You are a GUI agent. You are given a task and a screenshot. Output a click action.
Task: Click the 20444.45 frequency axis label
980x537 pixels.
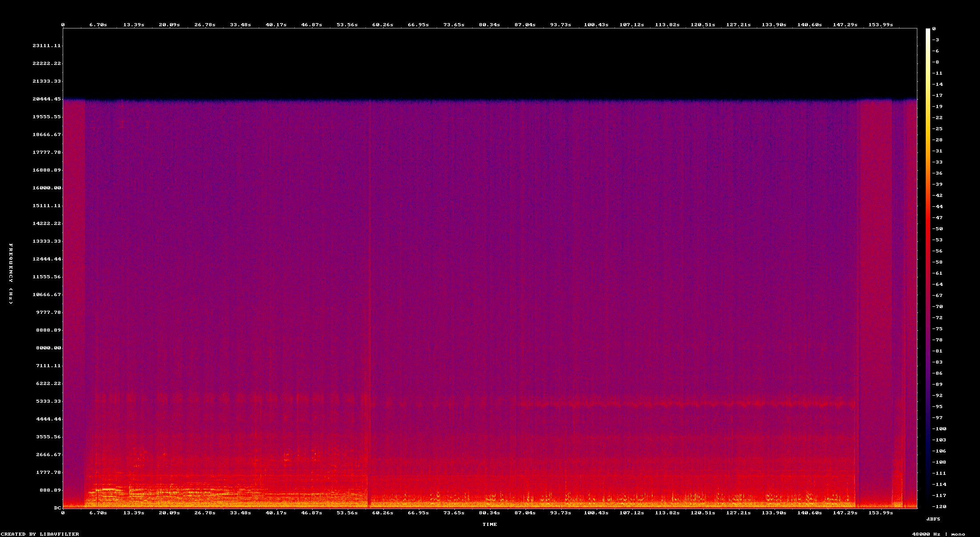tap(47, 99)
